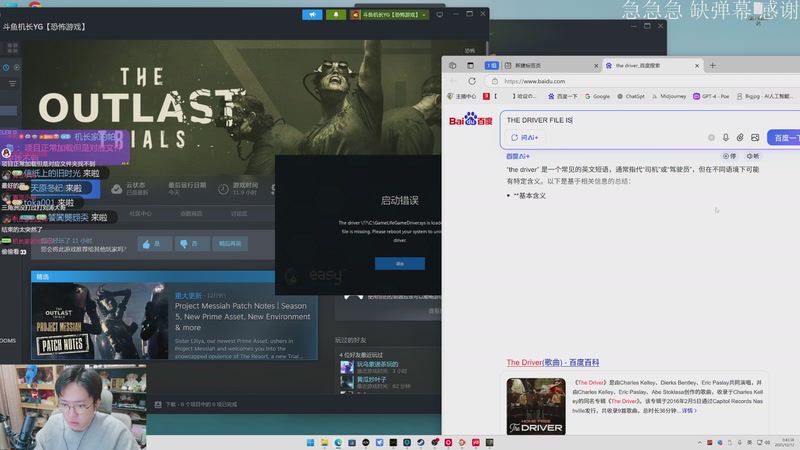The height and width of the screenshot is (450, 800).
Task: Click the Baidu search input box
Action: [648, 120]
